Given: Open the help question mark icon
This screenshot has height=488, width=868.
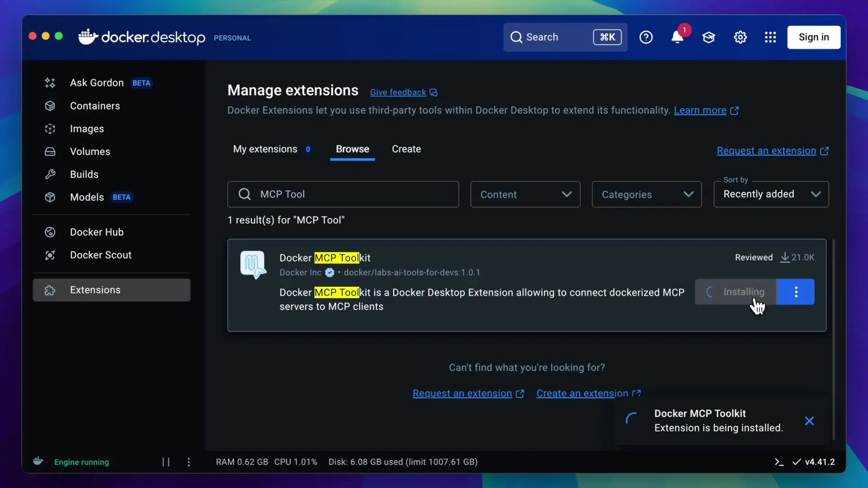Looking at the screenshot, I should point(646,37).
